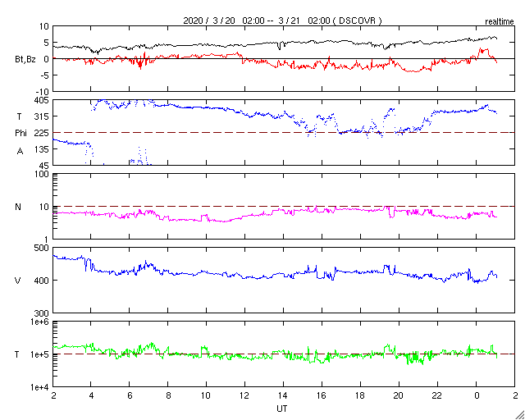
Task: Click the "V" velocity axis label
Action: [x=18, y=281]
